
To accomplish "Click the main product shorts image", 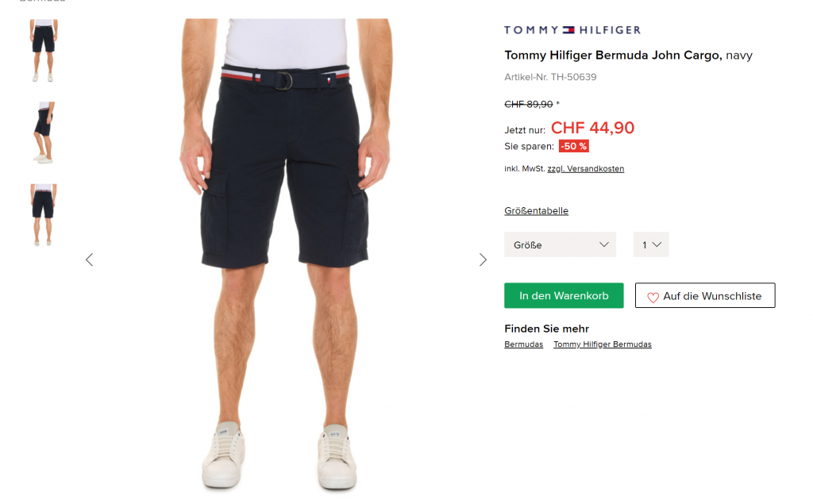I will coord(286,254).
